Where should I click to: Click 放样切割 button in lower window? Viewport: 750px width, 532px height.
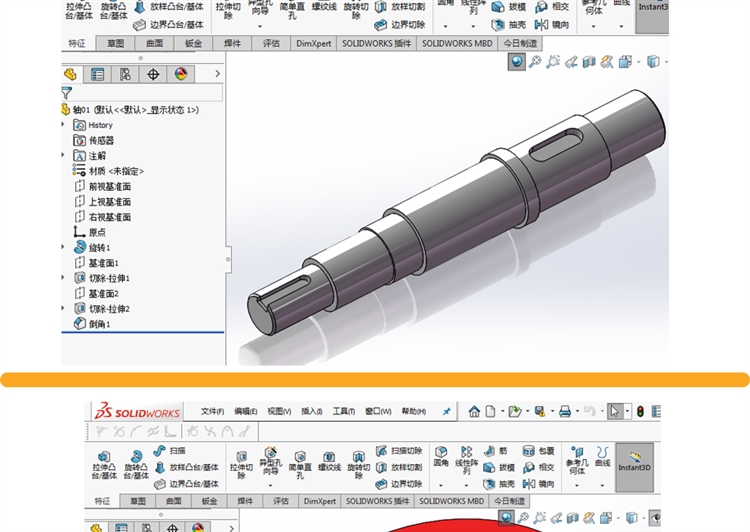(x=399, y=467)
